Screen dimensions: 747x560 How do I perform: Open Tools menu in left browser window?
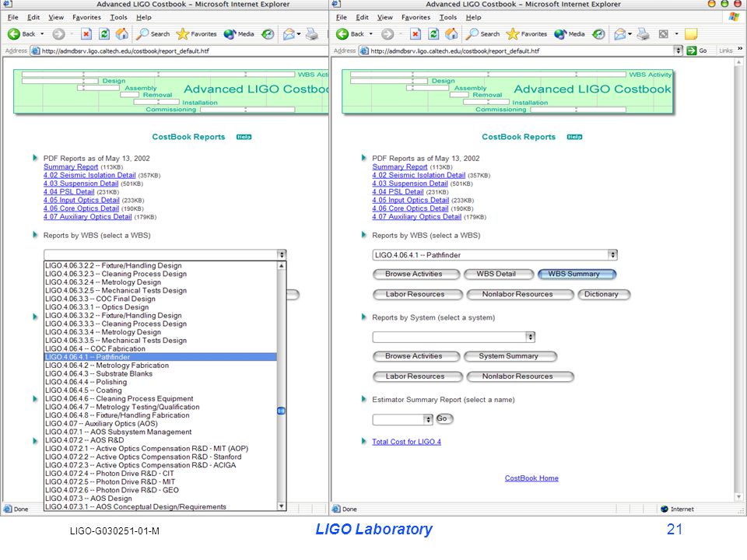118,17
